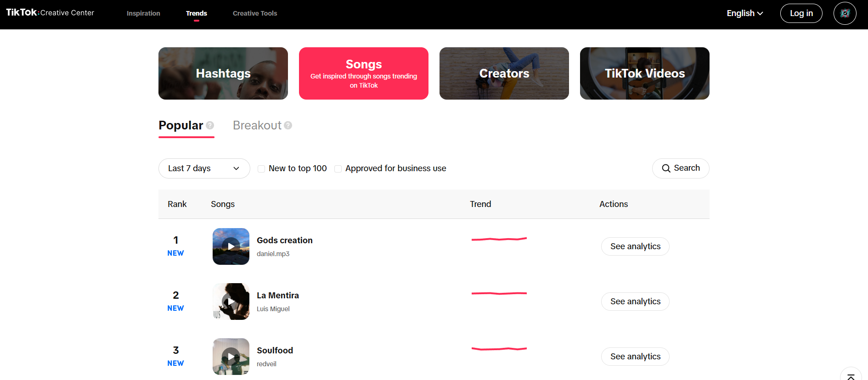The width and height of the screenshot is (868, 380).
Task: Click the Gods creation trend line chart
Action: pyautogui.click(x=499, y=239)
